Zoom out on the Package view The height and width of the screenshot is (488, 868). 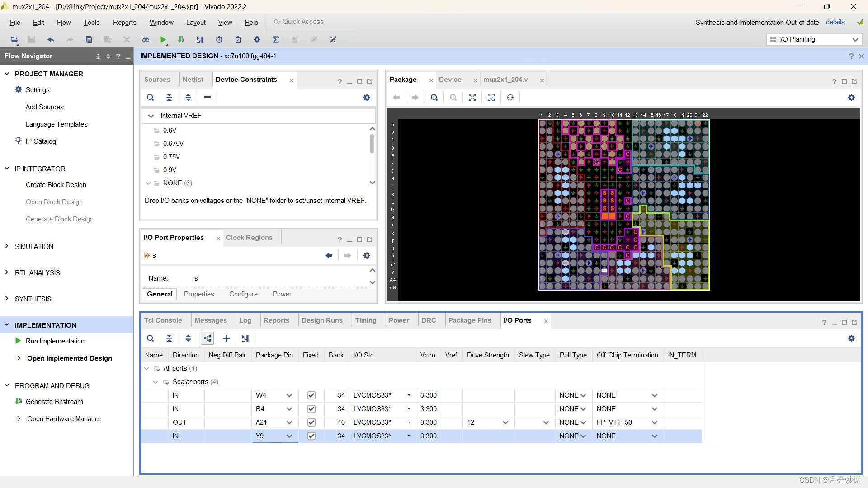453,98
